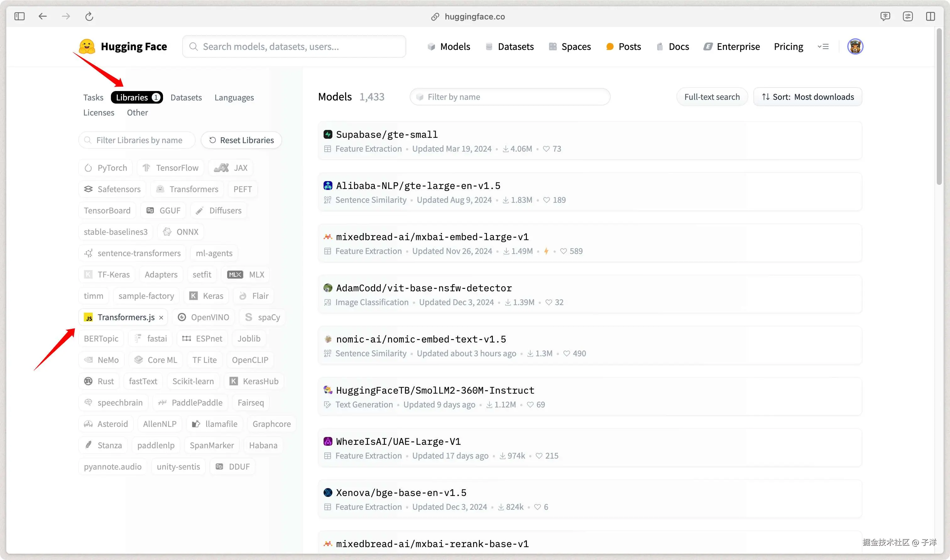Click the Filter by name field
Image resolution: width=950 pixels, height=560 pixels.
tap(510, 97)
